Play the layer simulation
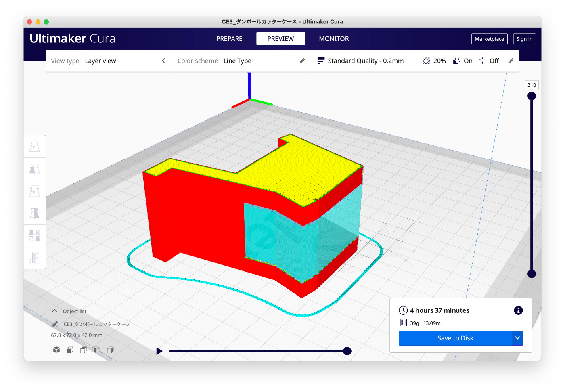 point(159,351)
